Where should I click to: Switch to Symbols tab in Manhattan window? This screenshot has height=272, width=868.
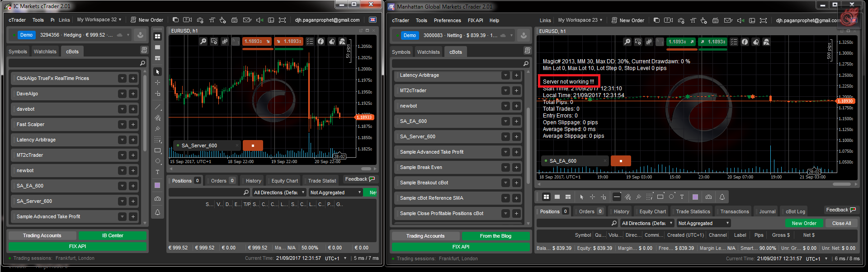pos(401,52)
